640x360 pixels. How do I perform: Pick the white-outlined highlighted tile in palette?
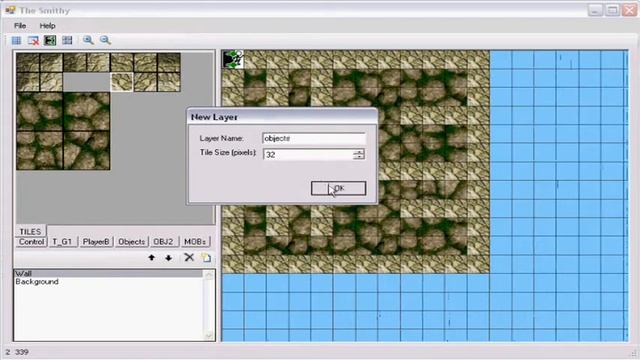point(122,82)
